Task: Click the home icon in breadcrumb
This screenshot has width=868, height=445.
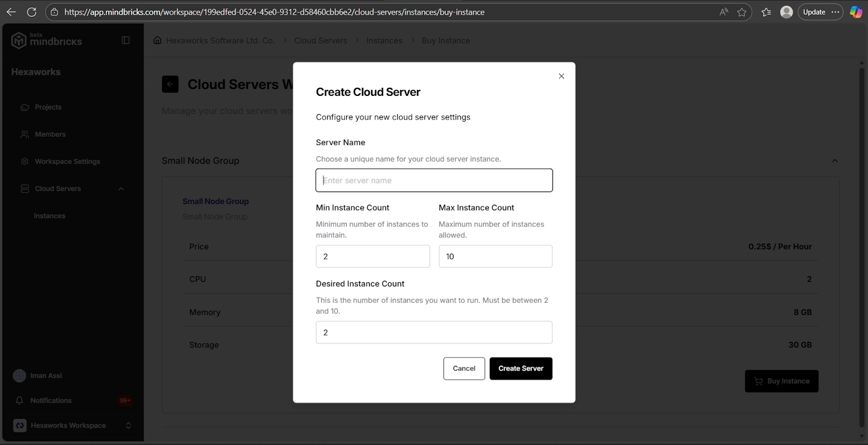Action: click(157, 41)
